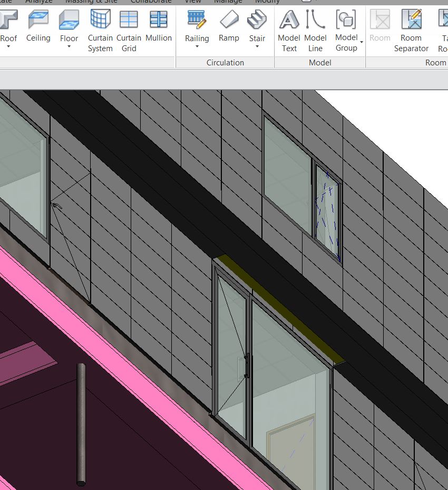448x490 pixels.
Task: Click the greyed-out Room tool
Action: (x=380, y=26)
